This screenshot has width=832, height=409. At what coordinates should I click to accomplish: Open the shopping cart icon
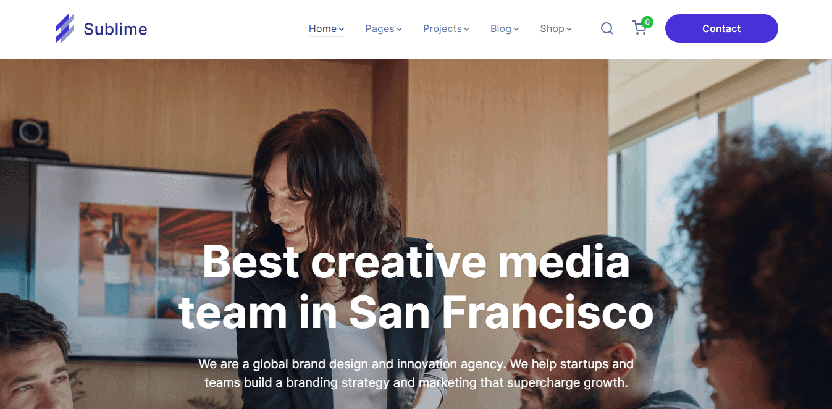[x=639, y=28]
